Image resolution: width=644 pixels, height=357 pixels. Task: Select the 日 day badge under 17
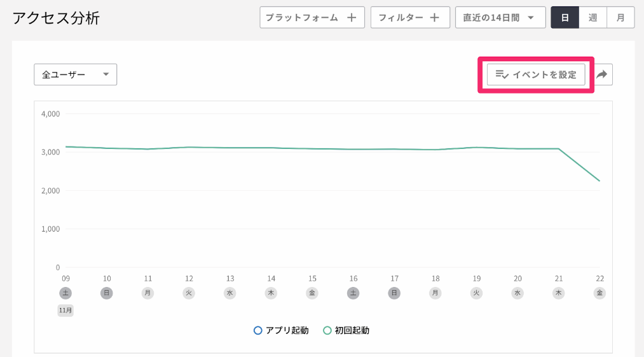click(x=394, y=293)
